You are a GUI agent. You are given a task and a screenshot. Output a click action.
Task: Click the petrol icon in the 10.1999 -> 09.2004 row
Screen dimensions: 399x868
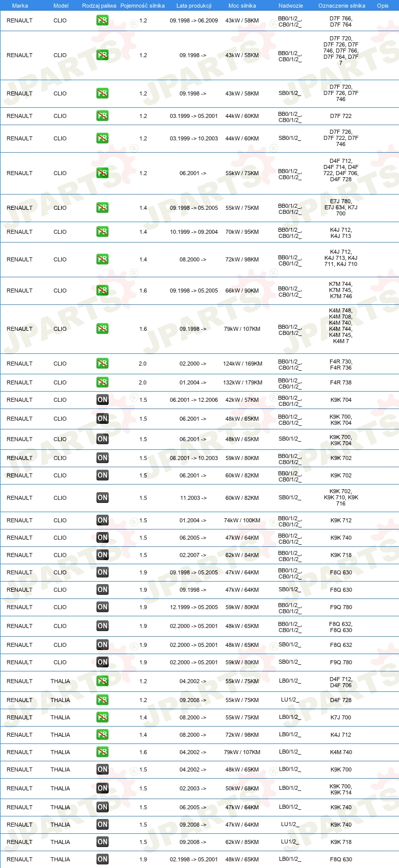pyautogui.click(x=102, y=232)
